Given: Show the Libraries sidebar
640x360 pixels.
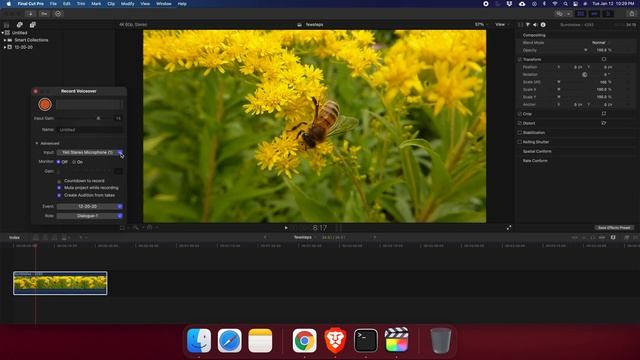Looking at the screenshot, I should pyautogui.click(x=7, y=25).
